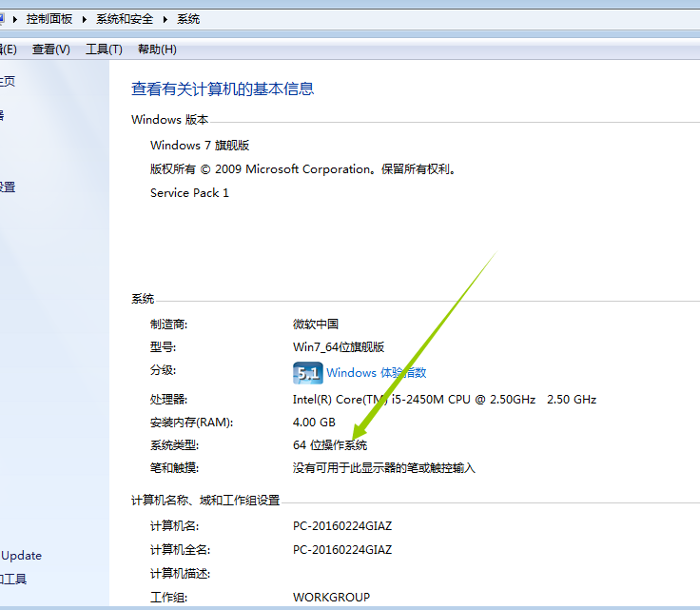Click the 计算机名称、域和工作组设置 section header
The height and width of the screenshot is (610, 700).
(205, 501)
